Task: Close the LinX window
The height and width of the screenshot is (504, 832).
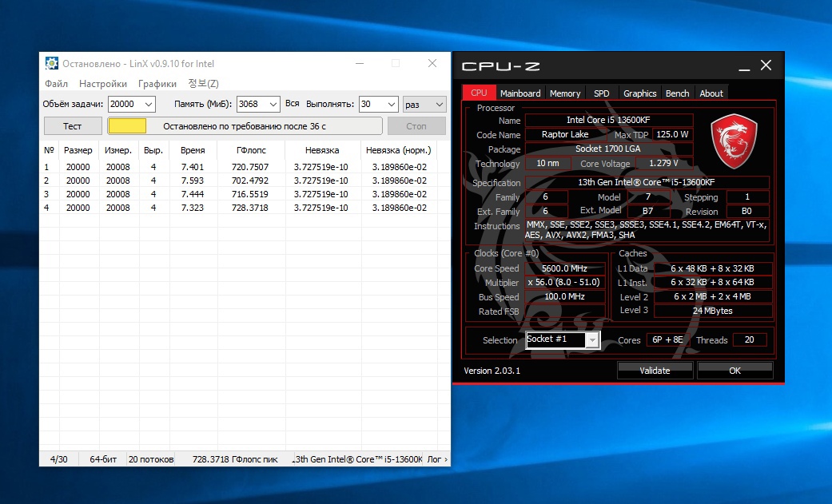Action: click(x=432, y=64)
